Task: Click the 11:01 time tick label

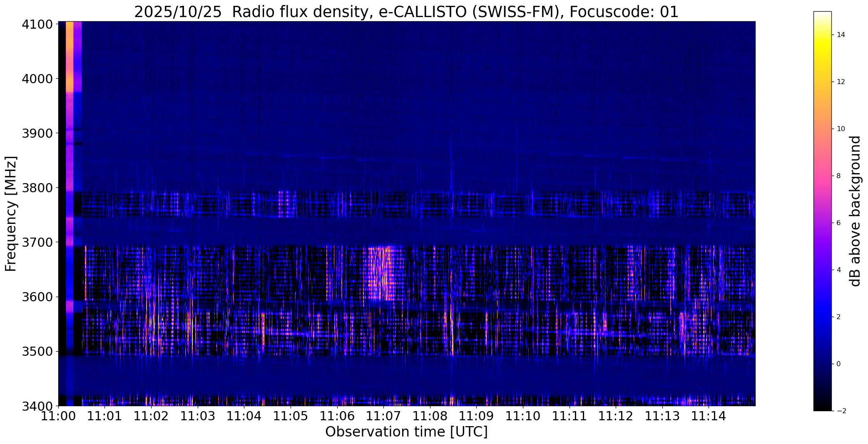Action: 105,416
